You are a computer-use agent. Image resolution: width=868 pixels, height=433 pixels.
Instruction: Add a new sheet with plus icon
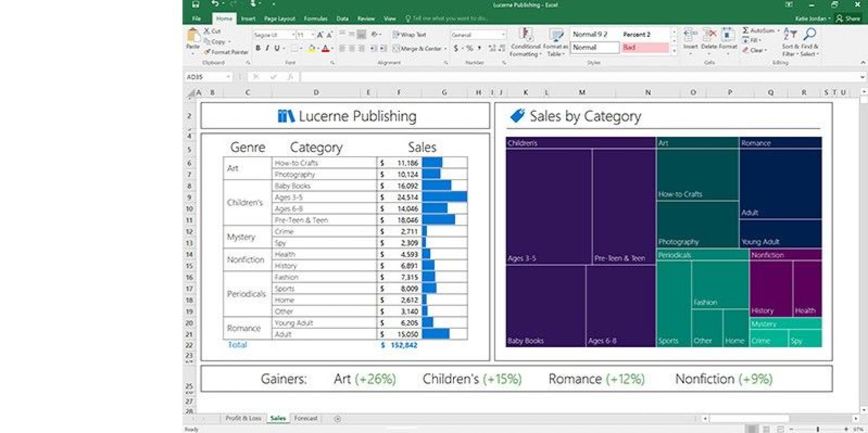tap(337, 418)
